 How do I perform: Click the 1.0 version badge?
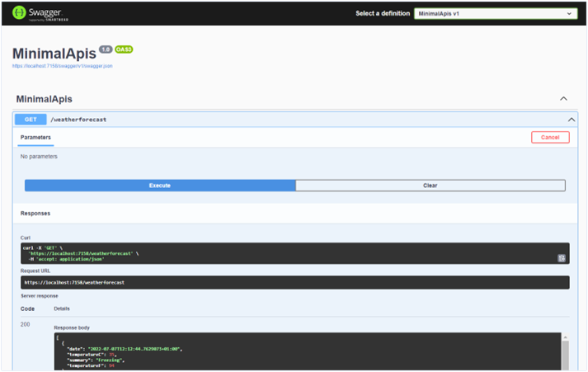tap(106, 49)
